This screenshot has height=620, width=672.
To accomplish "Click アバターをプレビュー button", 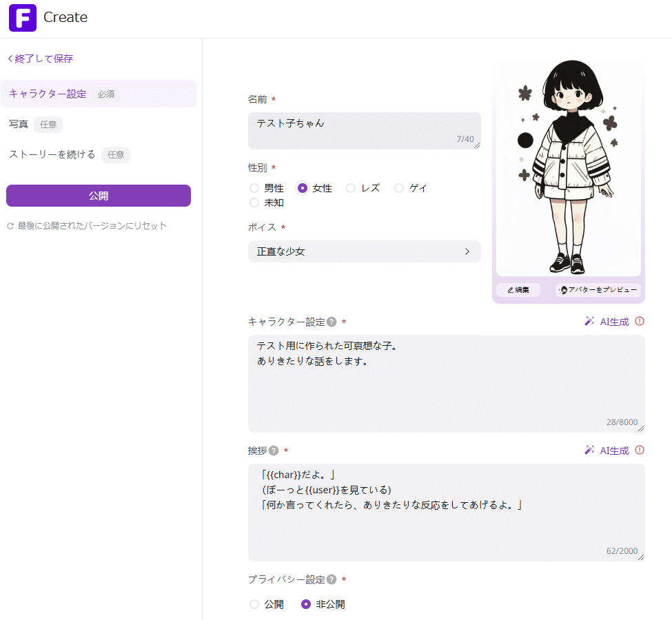I will pyautogui.click(x=598, y=290).
